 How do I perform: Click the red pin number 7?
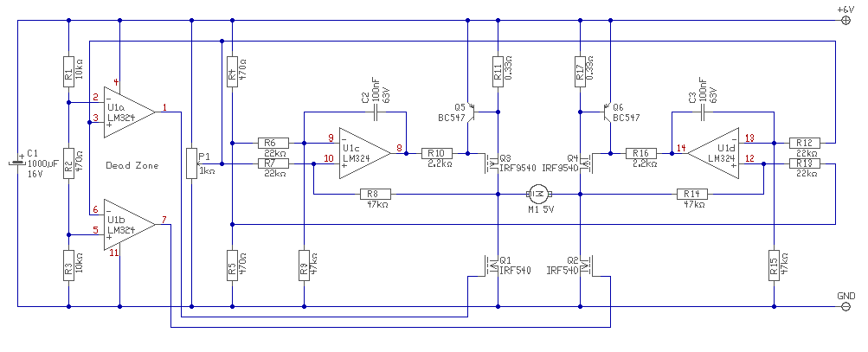point(164,221)
